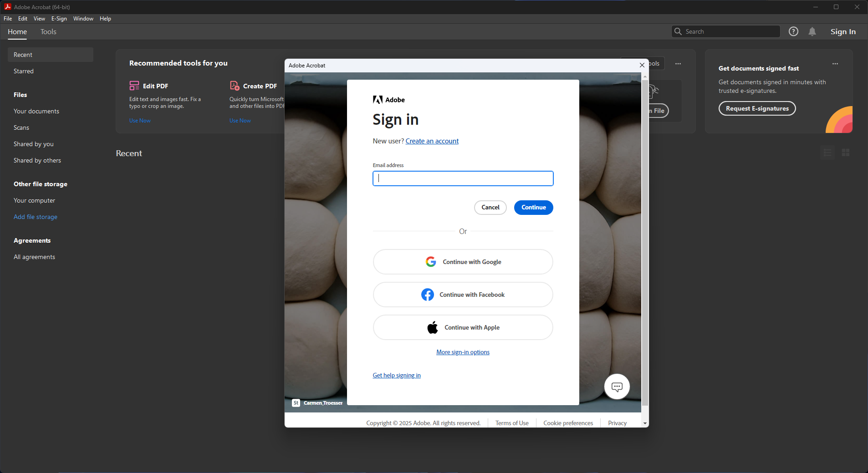Click the Adobe logo in sign-in form
The height and width of the screenshot is (473, 868).
[388, 100]
